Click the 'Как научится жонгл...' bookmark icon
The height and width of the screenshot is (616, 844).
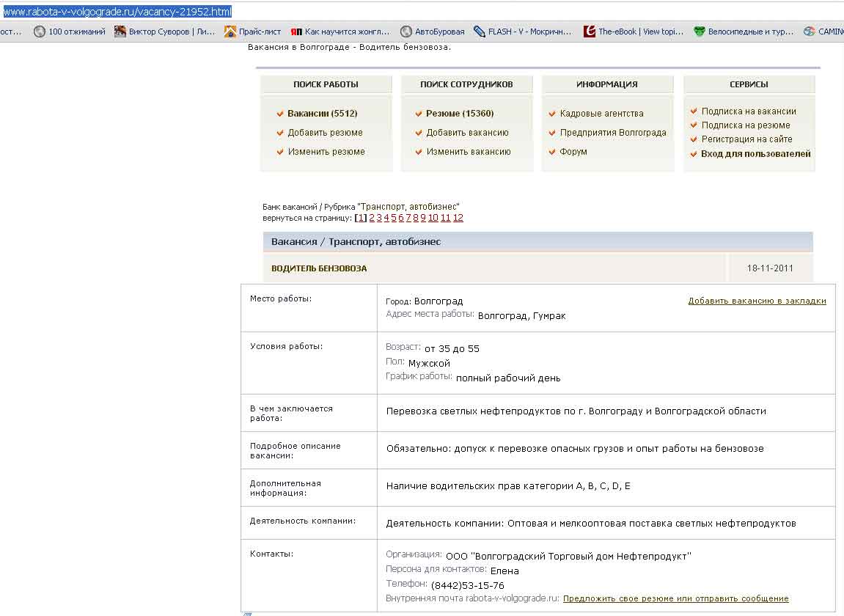pos(296,32)
